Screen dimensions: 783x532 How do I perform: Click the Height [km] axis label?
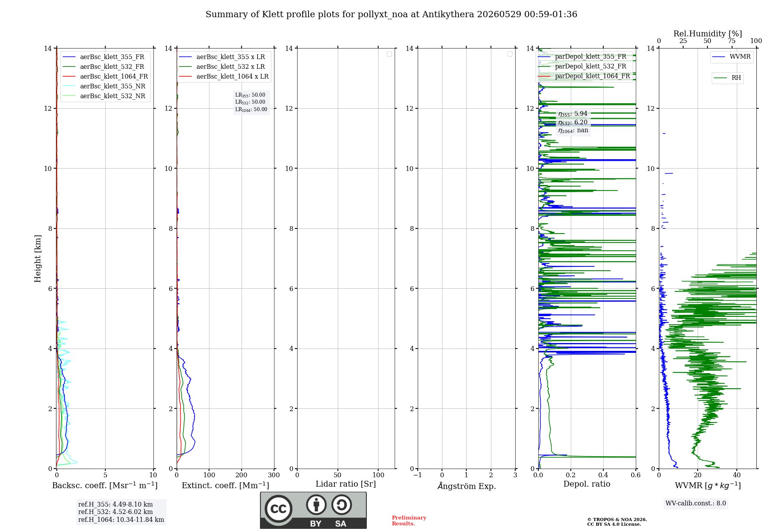tap(38, 259)
